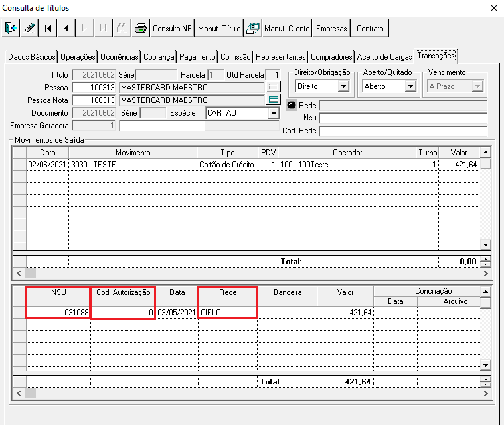Click the Operador column header
504x425 pixels.
[347, 152]
